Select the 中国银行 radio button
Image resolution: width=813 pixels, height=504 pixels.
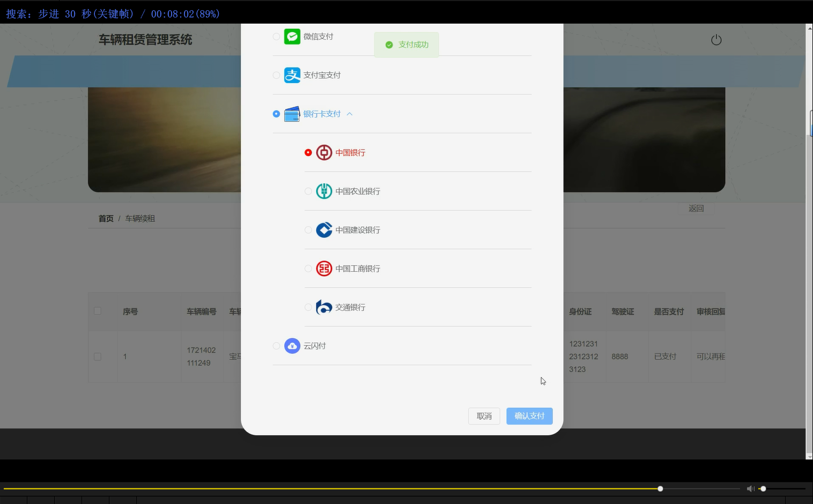click(308, 152)
